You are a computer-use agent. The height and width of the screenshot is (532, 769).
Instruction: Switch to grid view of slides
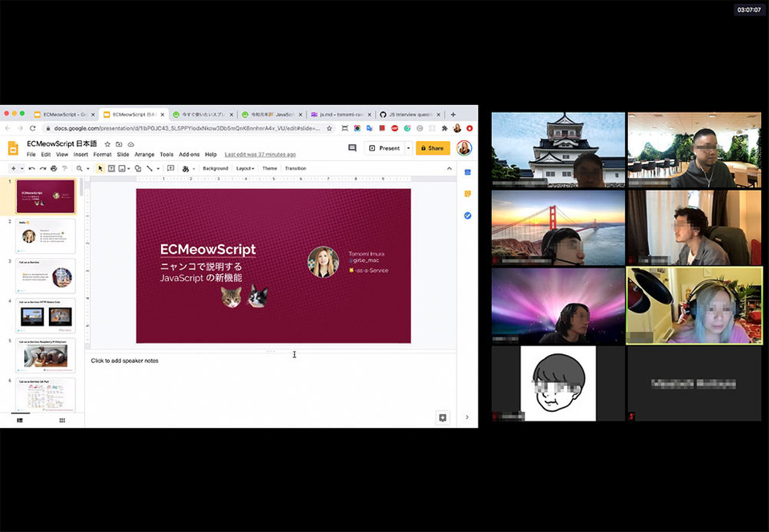tap(62, 420)
